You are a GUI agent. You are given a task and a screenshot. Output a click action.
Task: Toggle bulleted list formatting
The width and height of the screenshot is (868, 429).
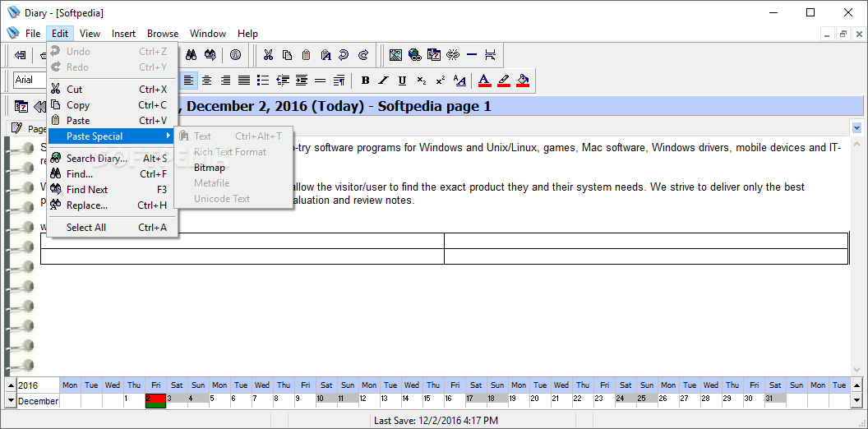coord(263,81)
